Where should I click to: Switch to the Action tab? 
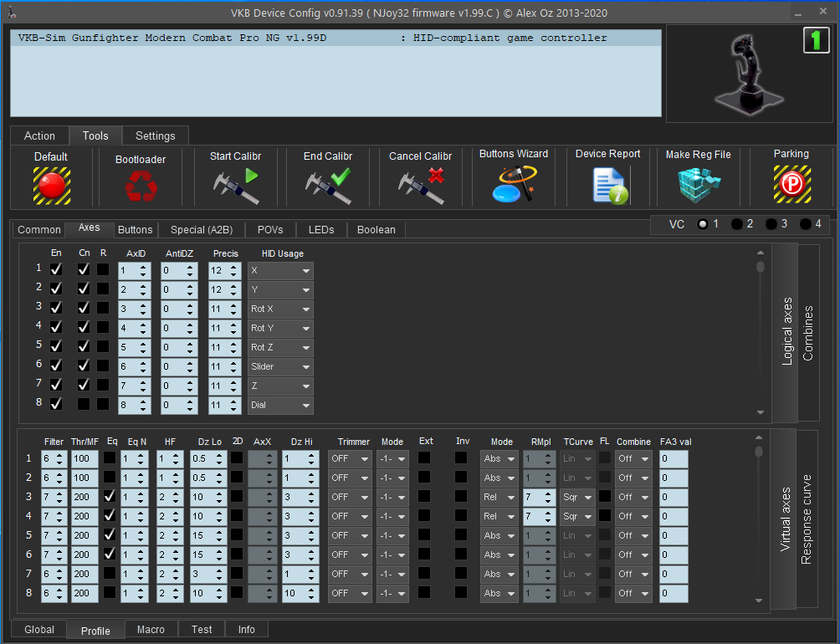(39, 136)
